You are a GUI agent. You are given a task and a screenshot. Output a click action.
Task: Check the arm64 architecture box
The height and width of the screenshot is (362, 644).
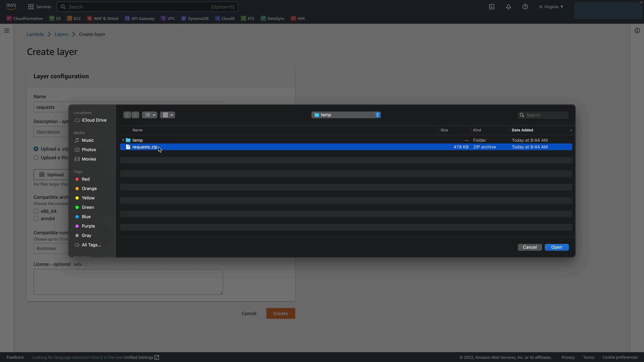tap(36, 219)
